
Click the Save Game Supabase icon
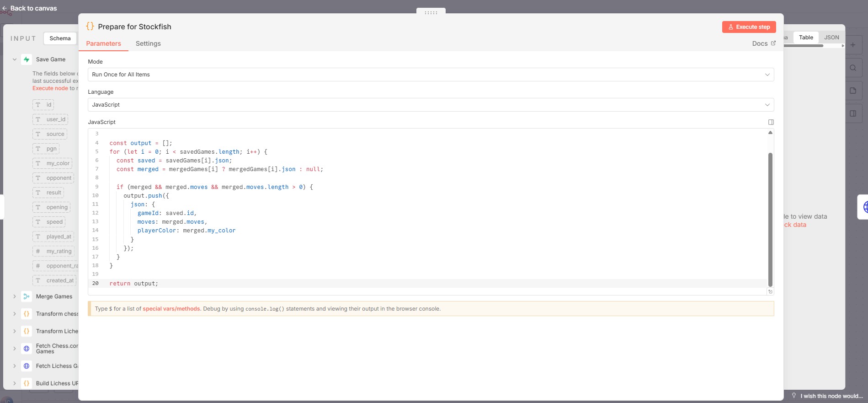pyautogui.click(x=27, y=59)
